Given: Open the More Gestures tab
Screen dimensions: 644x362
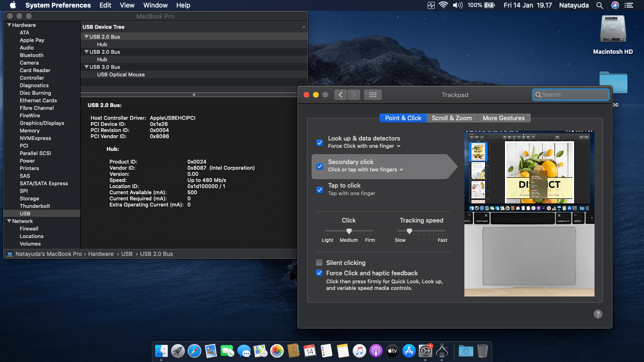Looking at the screenshot, I should [504, 118].
